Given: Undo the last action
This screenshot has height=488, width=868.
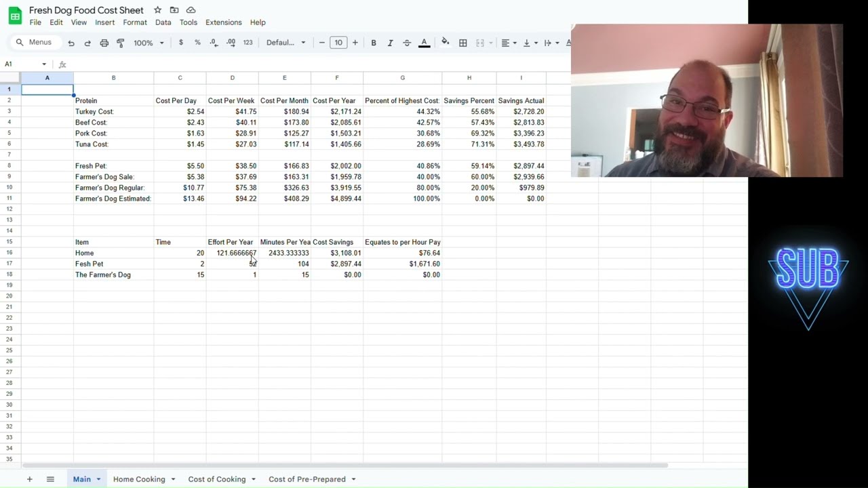Looking at the screenshot, I should [71, 43].
